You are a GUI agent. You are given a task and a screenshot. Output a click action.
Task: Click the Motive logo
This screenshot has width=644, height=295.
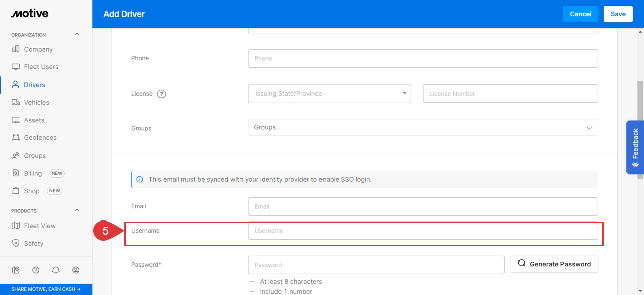click(x=30, y=14)
